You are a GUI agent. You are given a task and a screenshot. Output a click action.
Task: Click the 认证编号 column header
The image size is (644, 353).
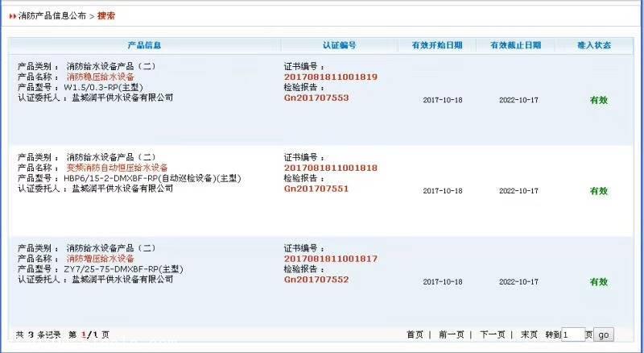tap(339, 45)
